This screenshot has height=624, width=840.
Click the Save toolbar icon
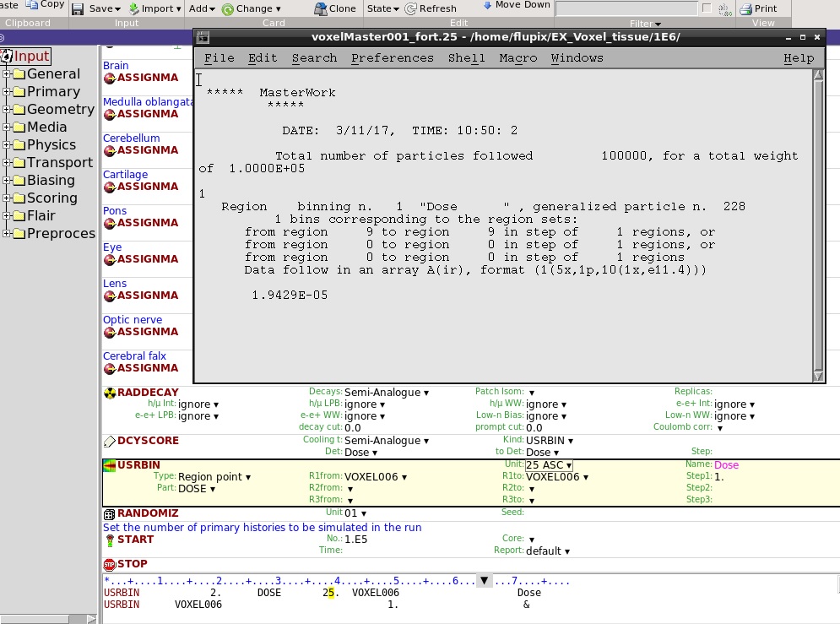tap(78, 9)
